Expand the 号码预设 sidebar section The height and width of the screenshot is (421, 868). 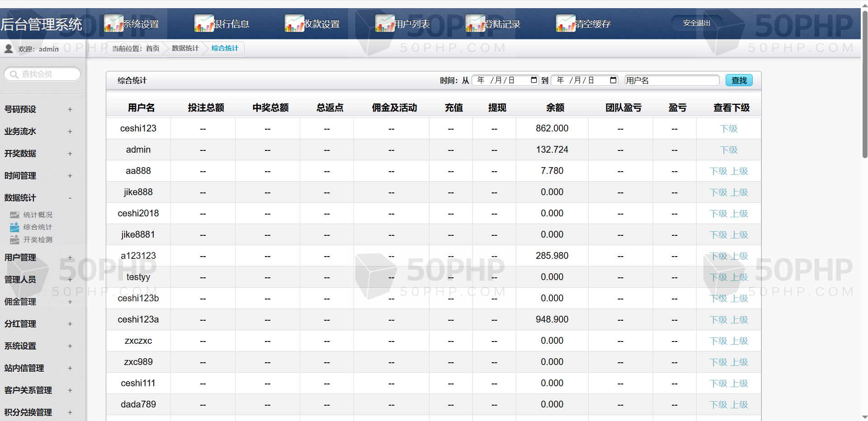[x=70, y=109]
